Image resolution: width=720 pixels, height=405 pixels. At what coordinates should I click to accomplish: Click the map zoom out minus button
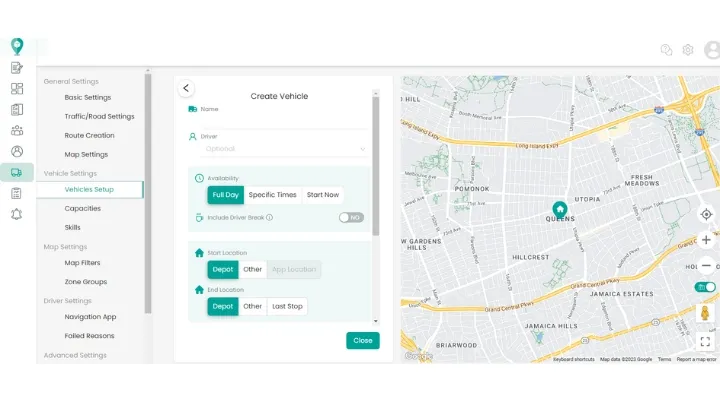coord(706,265)
